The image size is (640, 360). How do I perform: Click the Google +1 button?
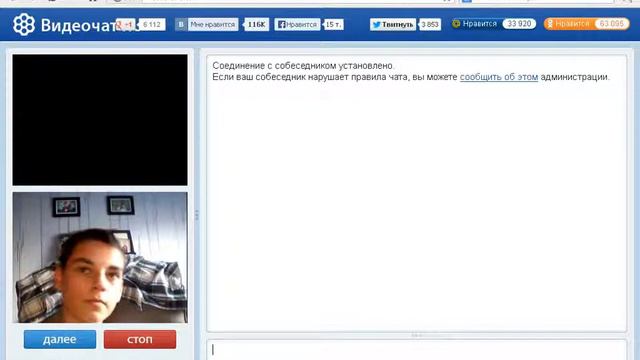(125, 24)
